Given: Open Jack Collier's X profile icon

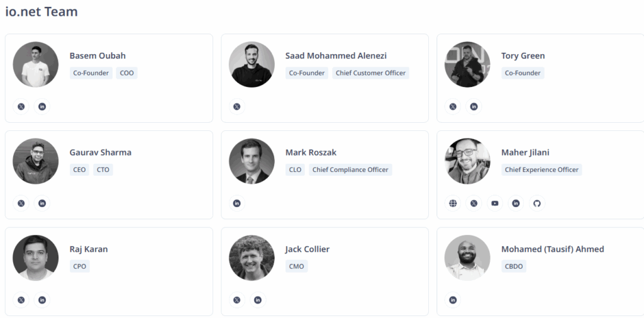Looking at the screenshot, I should point(237,300).
